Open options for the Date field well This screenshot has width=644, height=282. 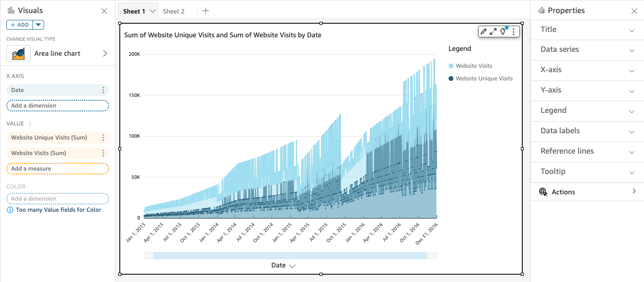point(103,90)
